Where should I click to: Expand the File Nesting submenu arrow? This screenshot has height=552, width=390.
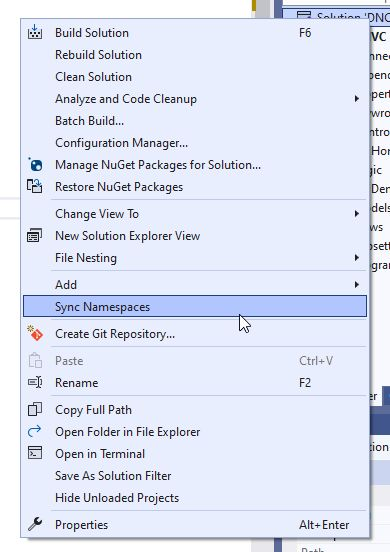click(357, 258)
